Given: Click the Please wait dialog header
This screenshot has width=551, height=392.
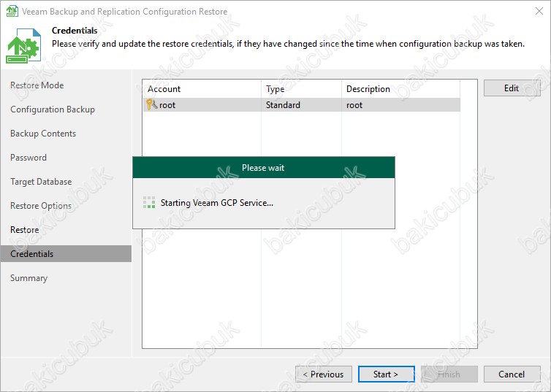Looking at the screenshot, I should [x=264, y=168].
